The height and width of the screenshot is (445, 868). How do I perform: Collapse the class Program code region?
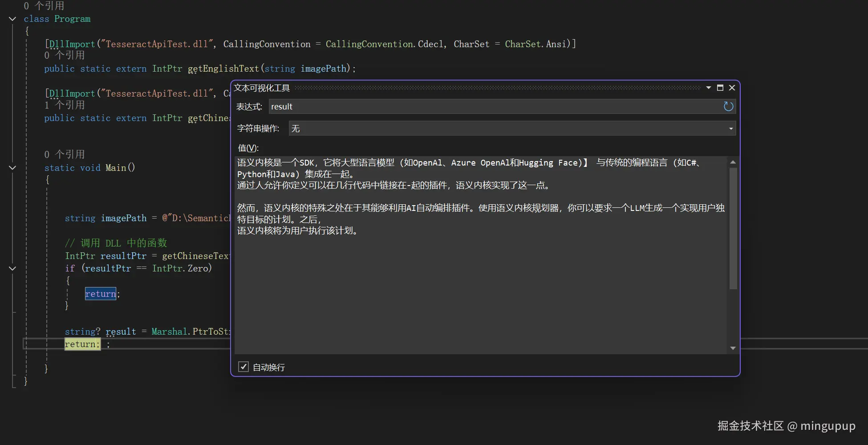tap(12, 19)
